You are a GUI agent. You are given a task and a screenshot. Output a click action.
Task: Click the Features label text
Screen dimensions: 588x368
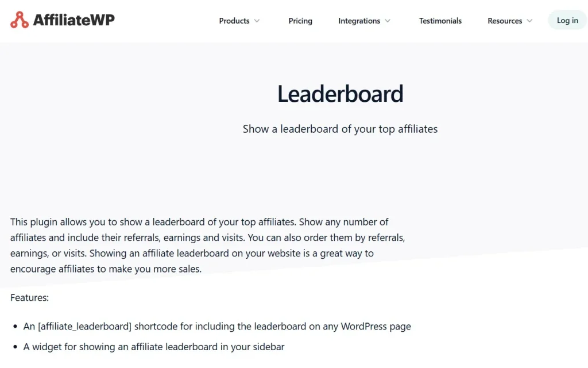point(29,297)
